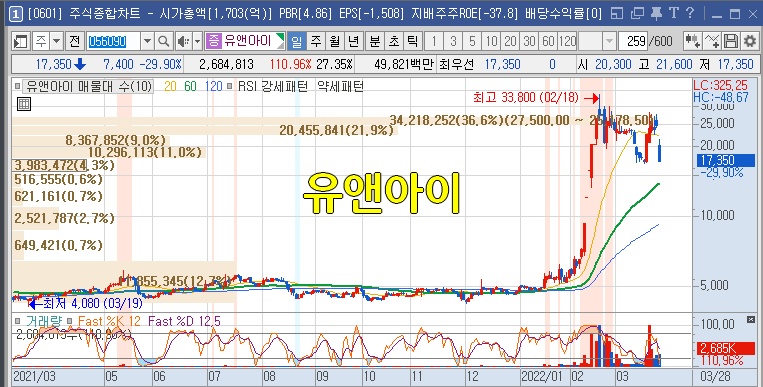Click the data grid table icon
The width and height of the screenshot is (763, 387).
coord(24,104)
